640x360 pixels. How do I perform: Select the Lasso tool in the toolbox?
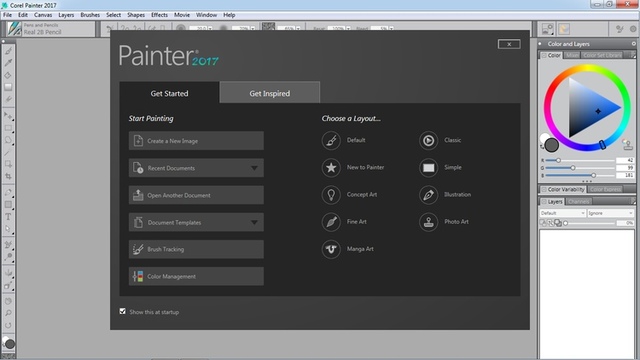point(8,140)
